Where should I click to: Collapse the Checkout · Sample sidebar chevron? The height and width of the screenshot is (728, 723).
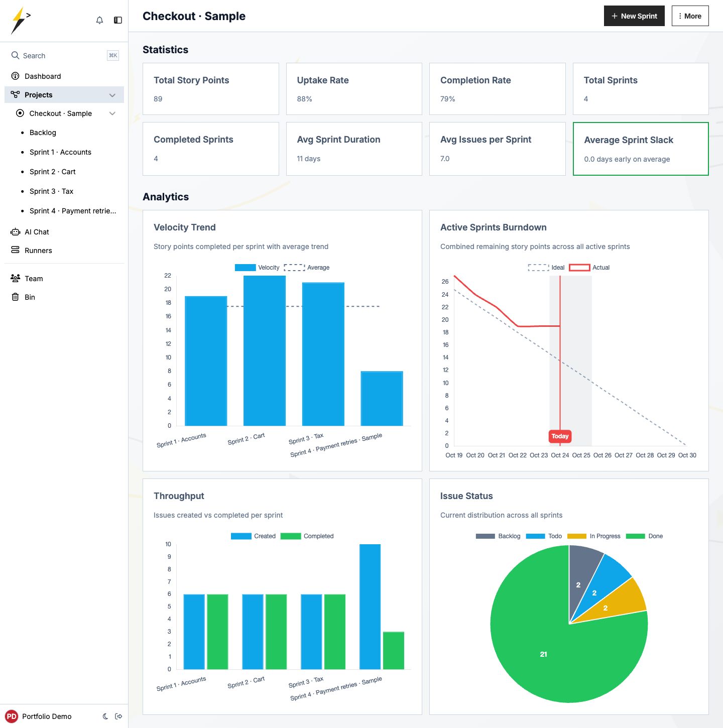point(112,113)
